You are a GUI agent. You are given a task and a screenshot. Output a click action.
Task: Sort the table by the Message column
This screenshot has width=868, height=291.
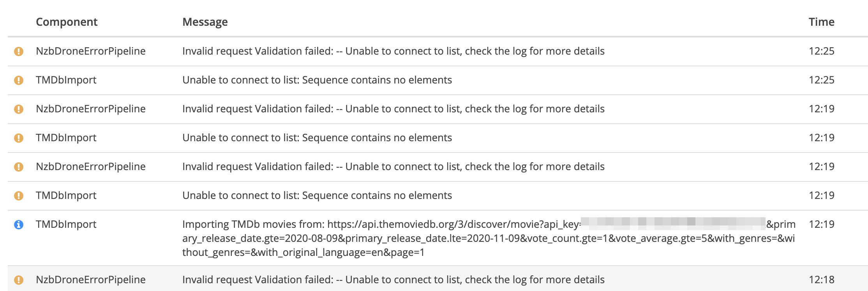(x=205, y=22)
